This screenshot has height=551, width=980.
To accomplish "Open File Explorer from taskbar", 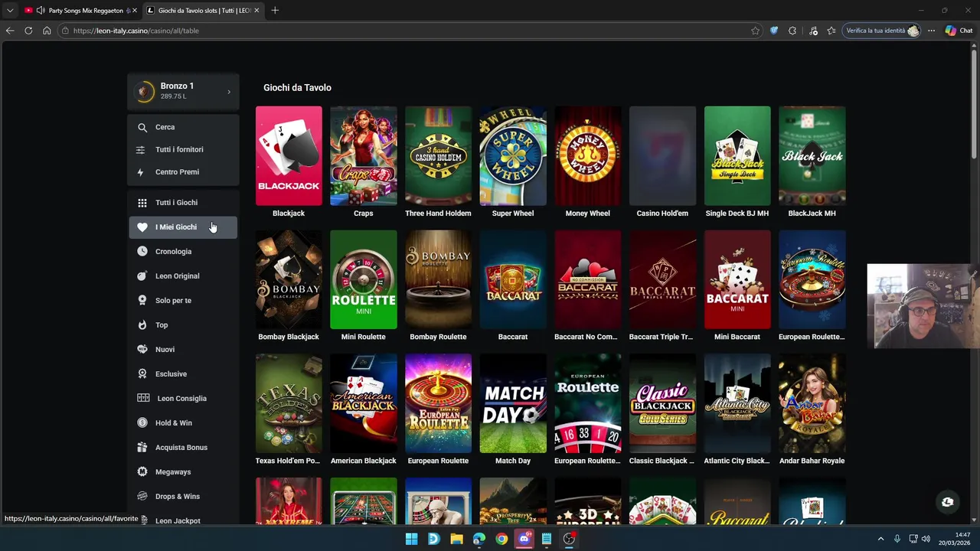I will 456,539.
